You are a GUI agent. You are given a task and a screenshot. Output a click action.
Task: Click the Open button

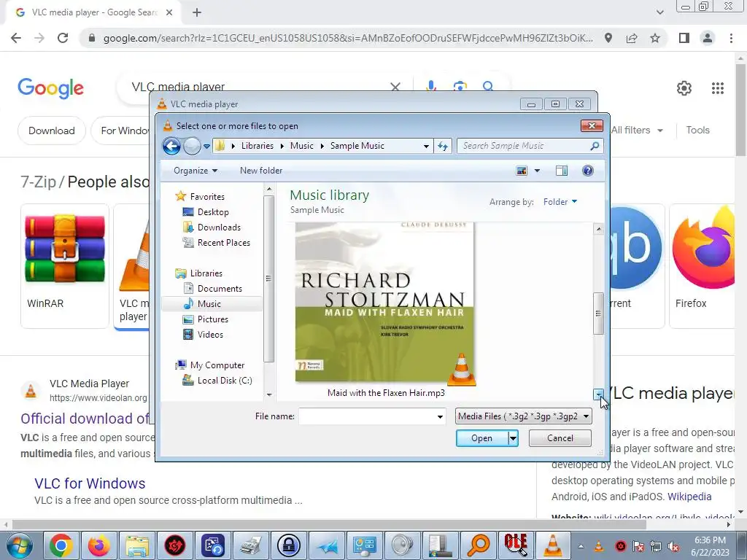click(481, 438)
